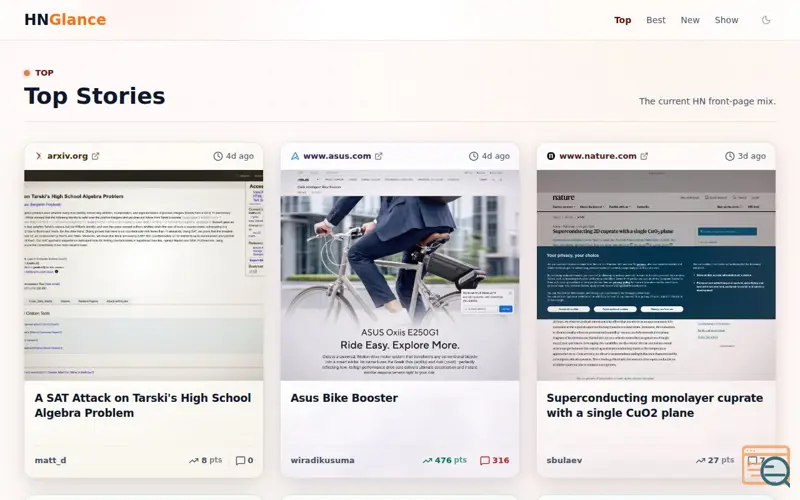Click the '3d ago' timestamp on nature card
800x500 pixels.
coord(752,156)
